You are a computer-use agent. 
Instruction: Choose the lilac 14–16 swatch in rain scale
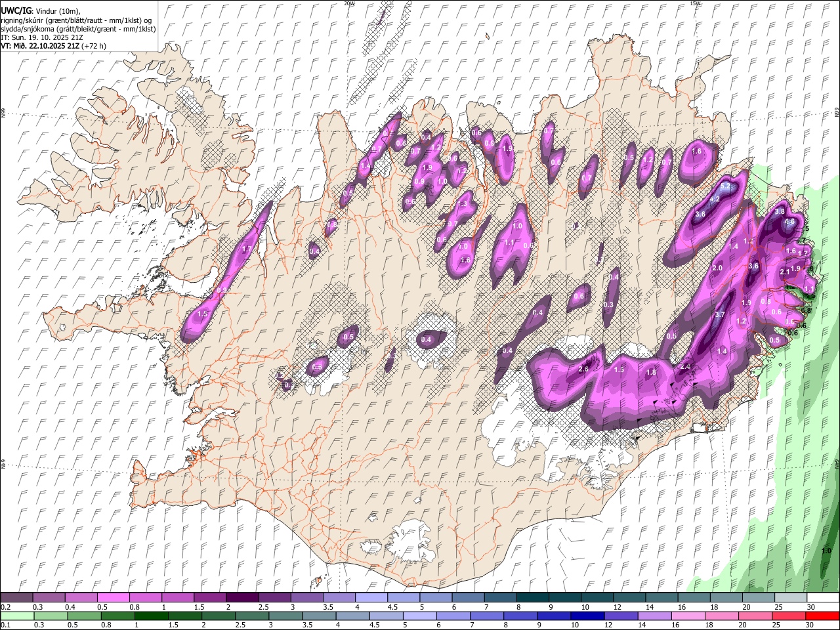pos(655,616)
